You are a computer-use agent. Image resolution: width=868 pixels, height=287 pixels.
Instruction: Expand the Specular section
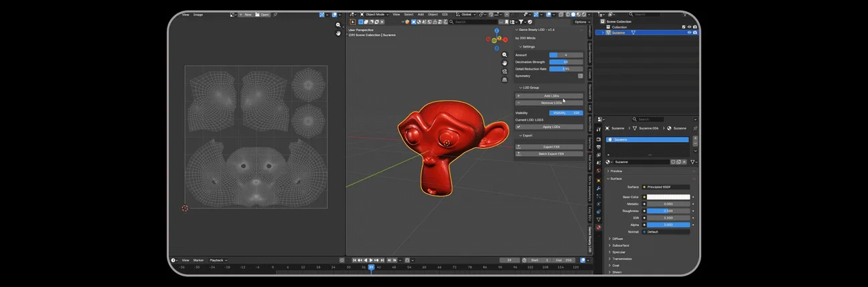(x=618, y=252)
